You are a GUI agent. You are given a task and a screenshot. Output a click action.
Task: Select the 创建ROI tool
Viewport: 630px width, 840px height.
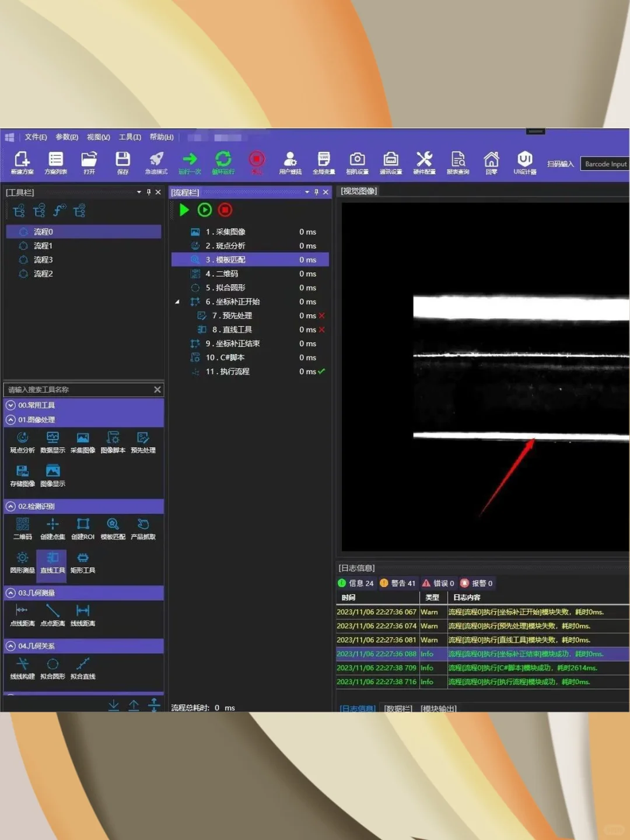click(83, 529)
